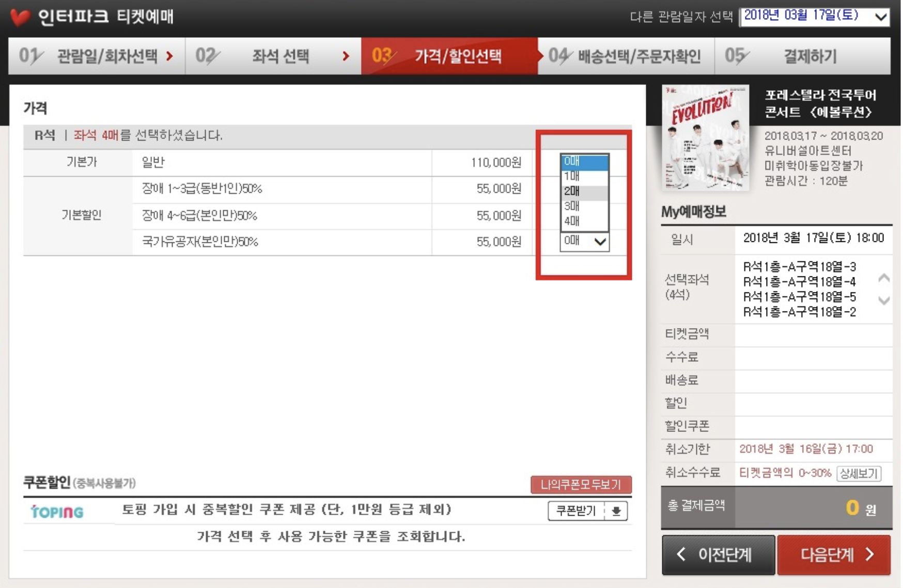This screenshot has height=588, width=903.
Task: Click the TOPING logo
Action: [57, 512]
